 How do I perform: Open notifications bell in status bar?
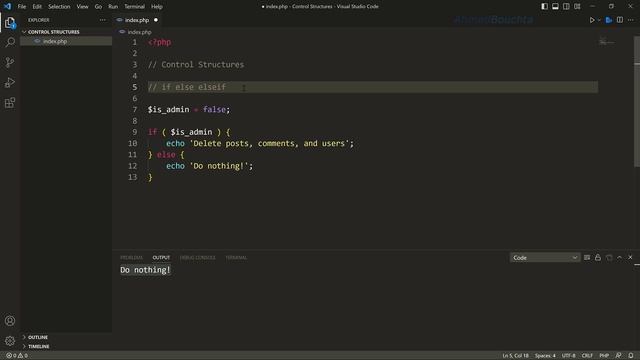coord(631,356)
